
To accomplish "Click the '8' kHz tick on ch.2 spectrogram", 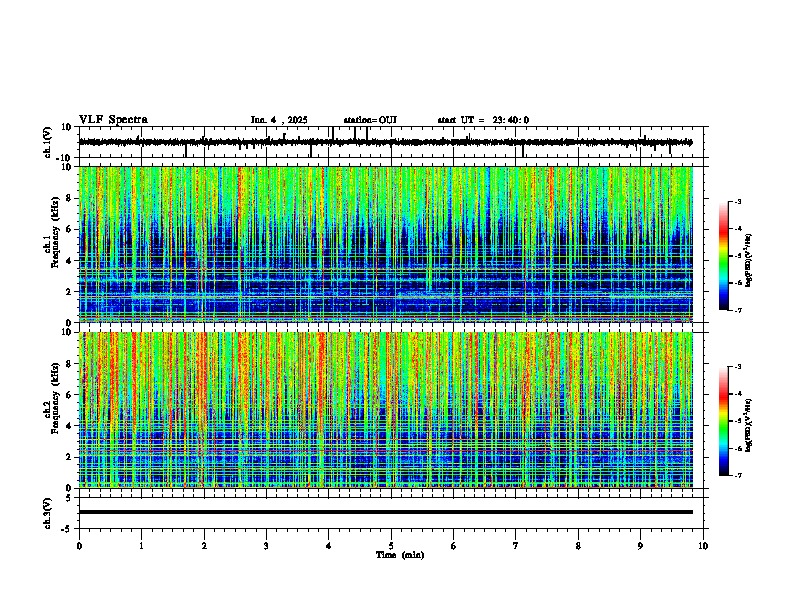I will 70,364.
